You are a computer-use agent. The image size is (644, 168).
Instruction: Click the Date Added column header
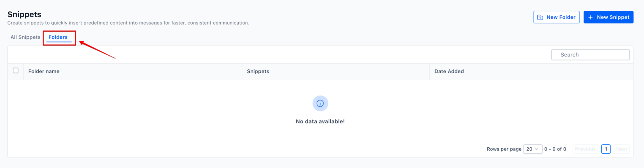[x=449, y=71]
